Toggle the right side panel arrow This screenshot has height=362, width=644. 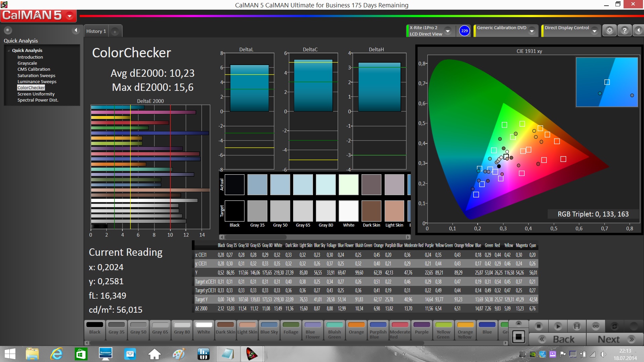click(x=638, y=31)
